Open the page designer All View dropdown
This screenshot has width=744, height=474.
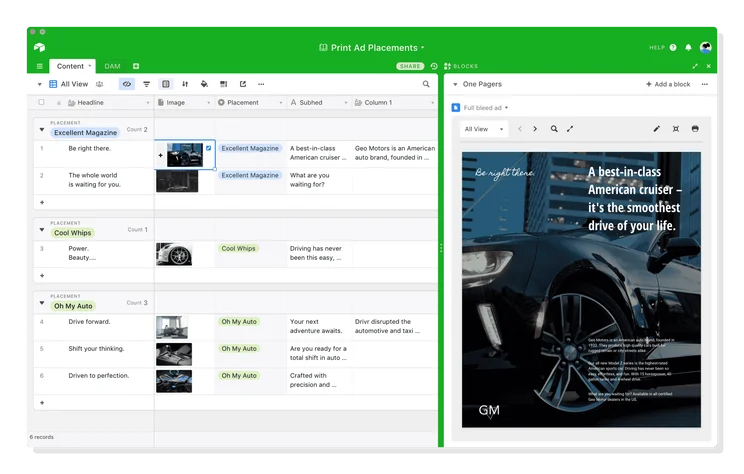pyautogui.click(x=484, y=129)
